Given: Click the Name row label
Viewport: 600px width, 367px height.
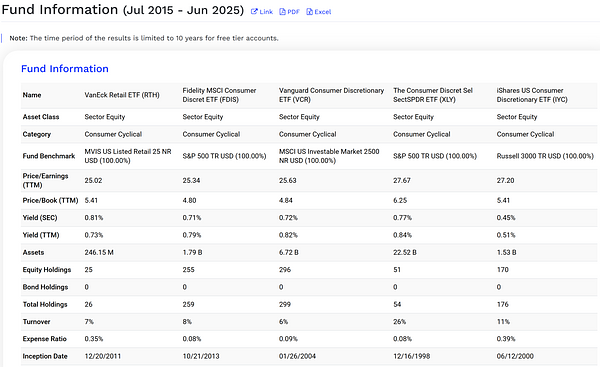Looking at the screenshot, I should [x=32, y=95].
